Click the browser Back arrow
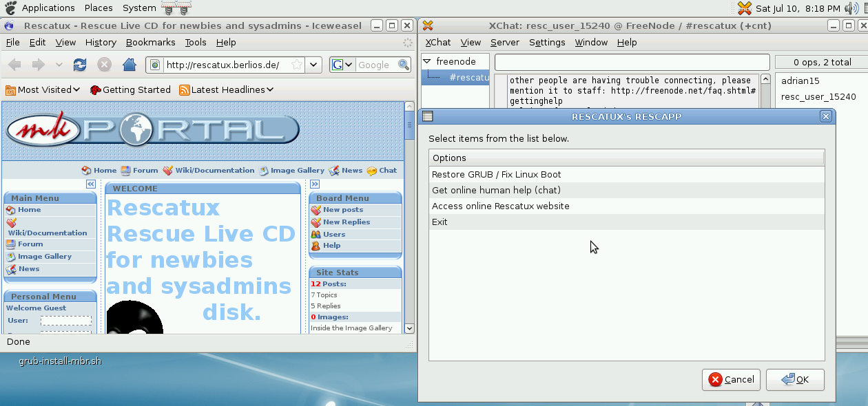 14,65
